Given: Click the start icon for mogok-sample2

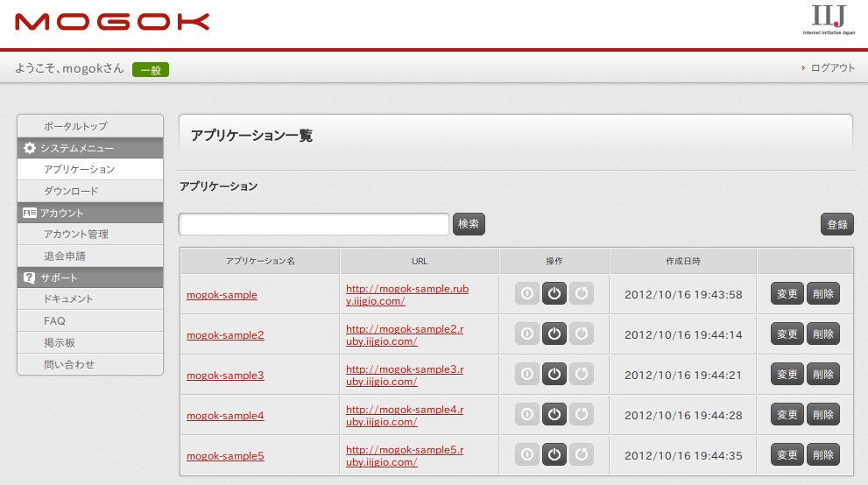Looking at the screenshot, I should 527,334.
